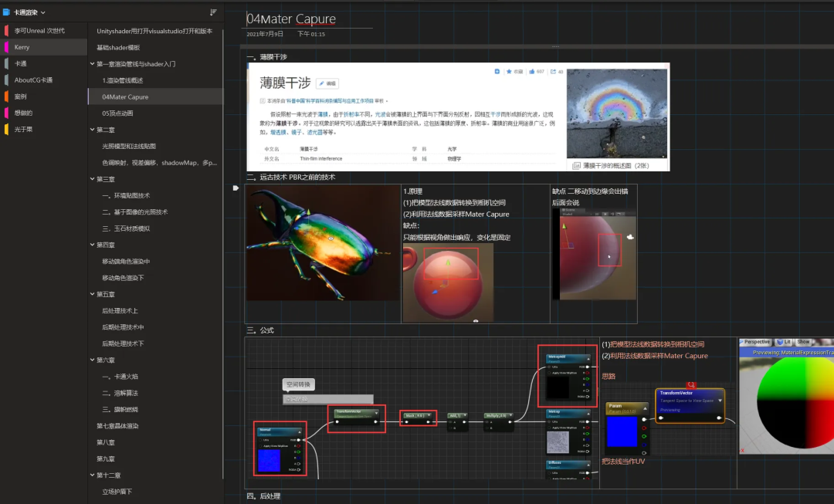
Task: Click the 折射率 hyperlink in the article
Action: click(351, 114)
